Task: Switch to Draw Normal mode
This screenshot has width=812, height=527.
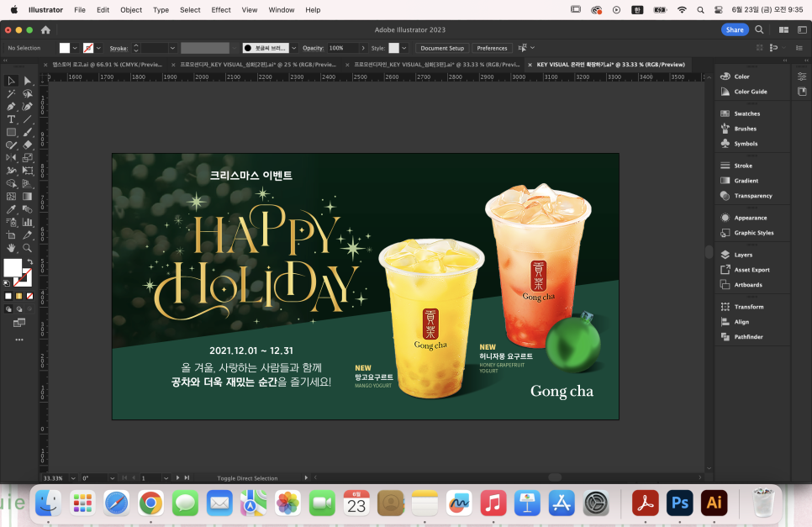Action: pyautogui.click(x=8, y=309)
